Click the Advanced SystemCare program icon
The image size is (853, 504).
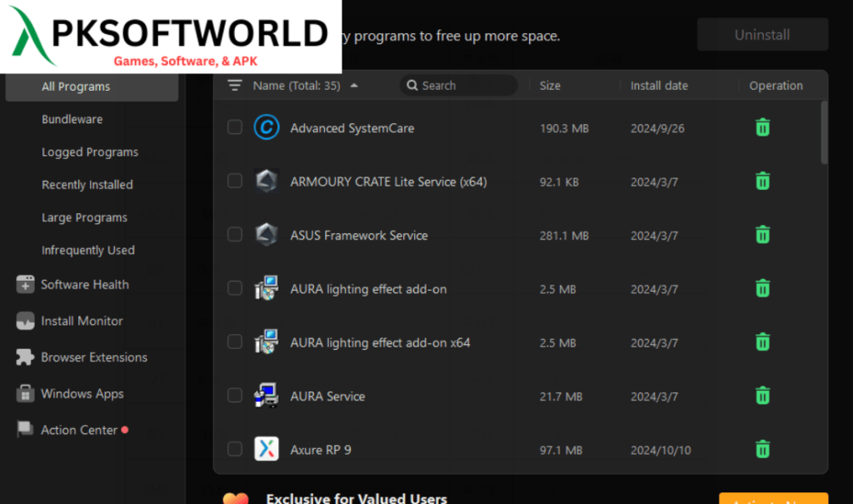point(267,127)
